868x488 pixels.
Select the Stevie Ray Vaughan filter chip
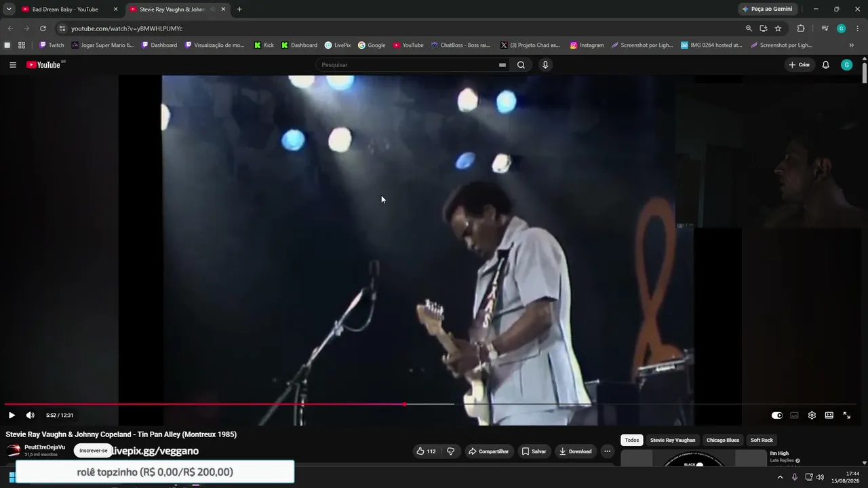click(673, 441)
